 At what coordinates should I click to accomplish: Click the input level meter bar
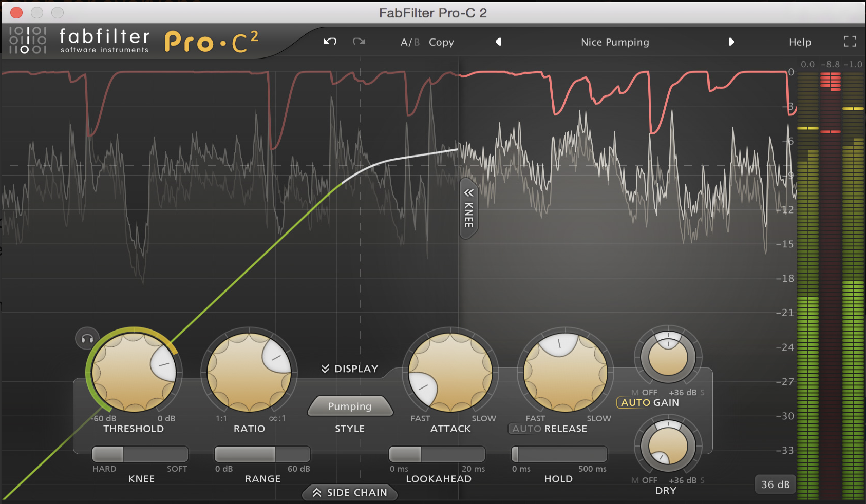[x=807, y=285]
